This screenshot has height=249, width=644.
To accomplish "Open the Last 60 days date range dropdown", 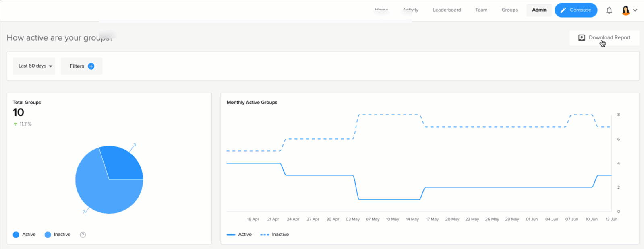I will (34, 66).
